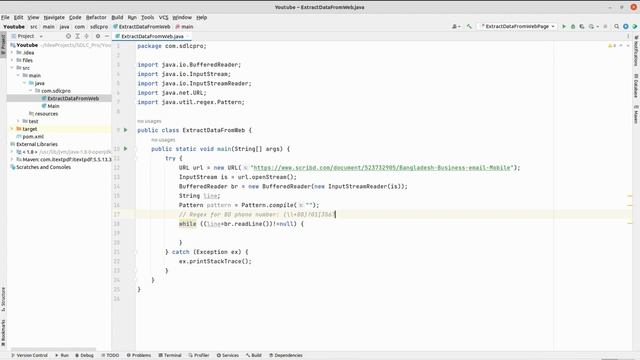Image resolution: width=640 pixels, height=360 pixels.
Task: Click Project panel horizontal scrollbar
Action: (53, 349)
